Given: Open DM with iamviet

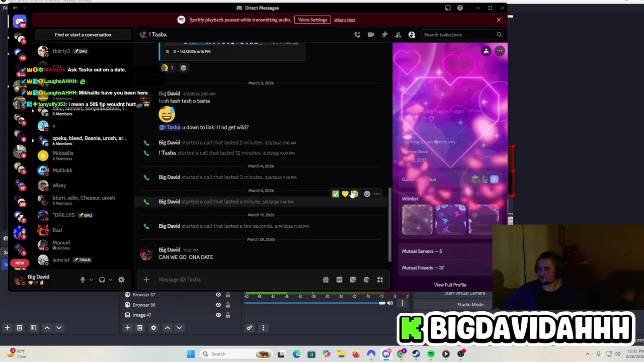Looking at the screenshot, I should tap(83, 260).
